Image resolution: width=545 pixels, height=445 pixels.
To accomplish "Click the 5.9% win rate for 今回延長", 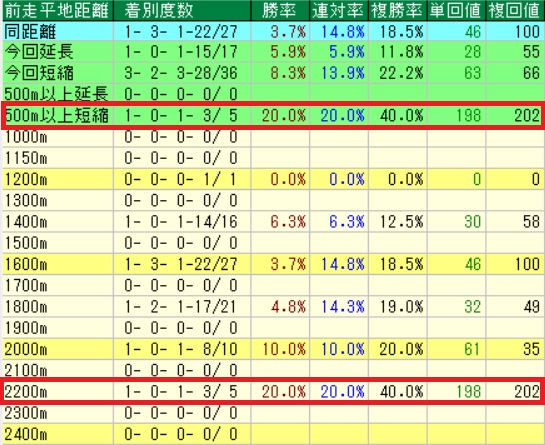I will (288, 52).
